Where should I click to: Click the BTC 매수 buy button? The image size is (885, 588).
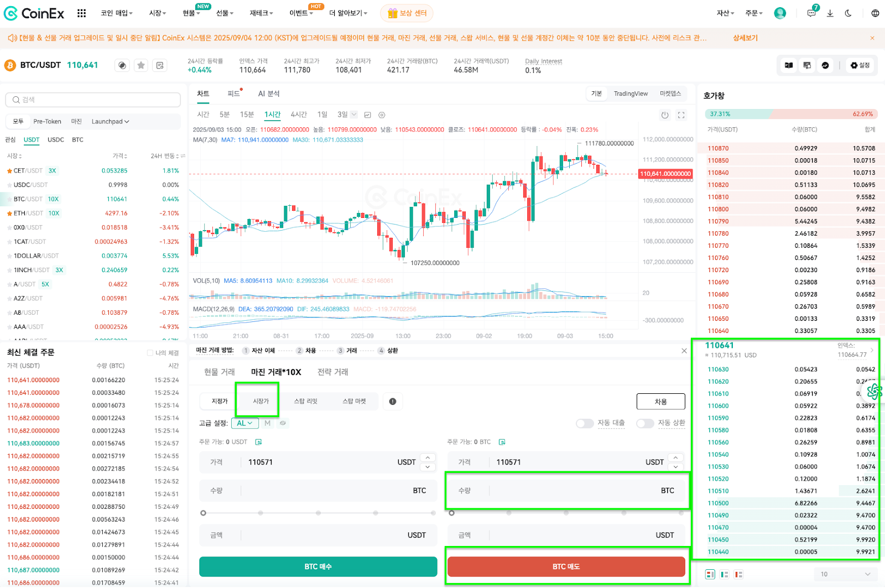pos(318,566)
